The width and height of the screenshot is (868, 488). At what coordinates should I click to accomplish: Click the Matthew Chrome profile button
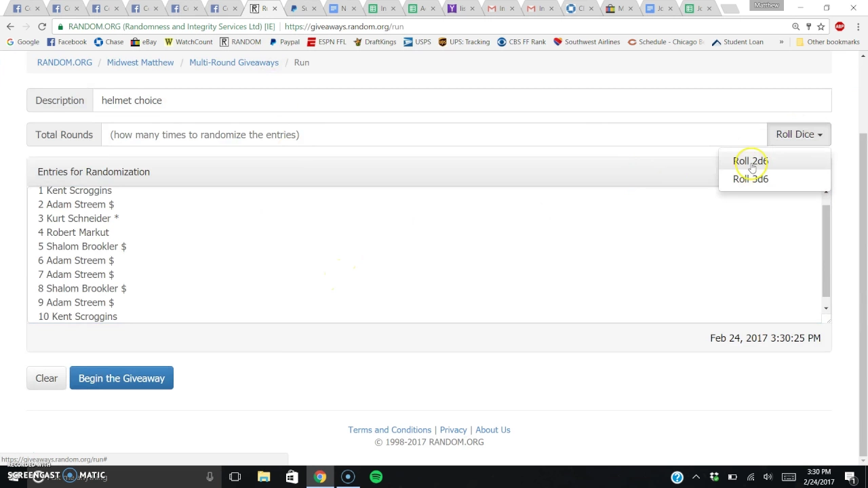coord(766,5)
